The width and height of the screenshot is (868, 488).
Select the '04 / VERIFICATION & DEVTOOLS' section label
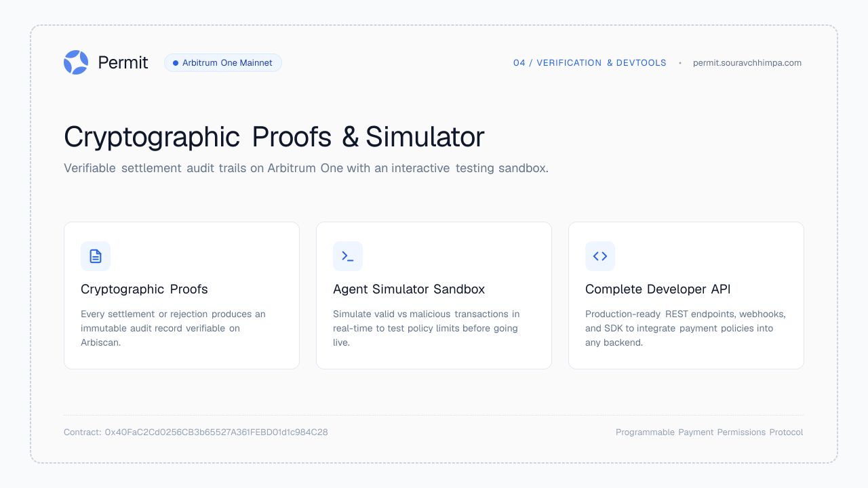coord(590,63)
